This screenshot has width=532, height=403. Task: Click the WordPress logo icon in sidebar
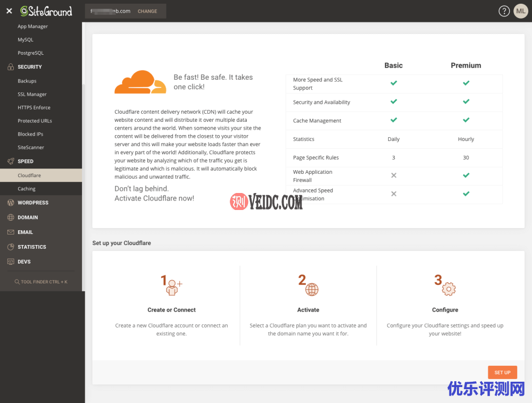pos(10,203)
